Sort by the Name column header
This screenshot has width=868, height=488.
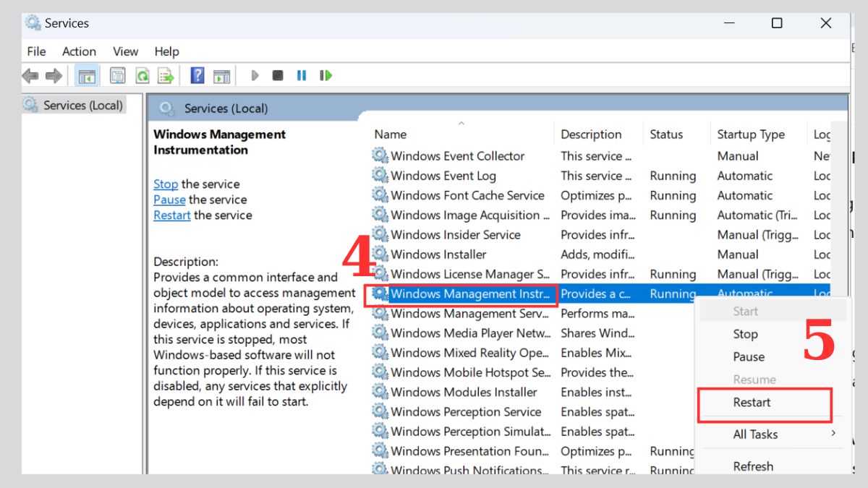pos(390,134)
